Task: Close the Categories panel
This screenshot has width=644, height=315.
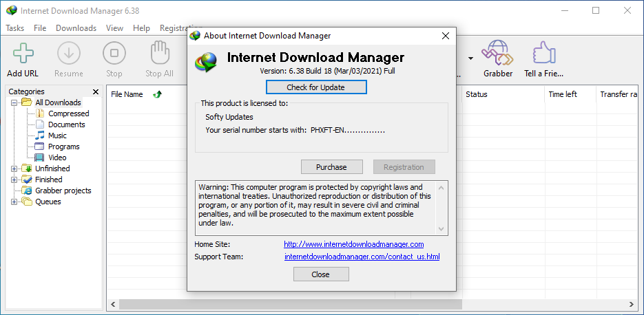Action: pos(96,92)
